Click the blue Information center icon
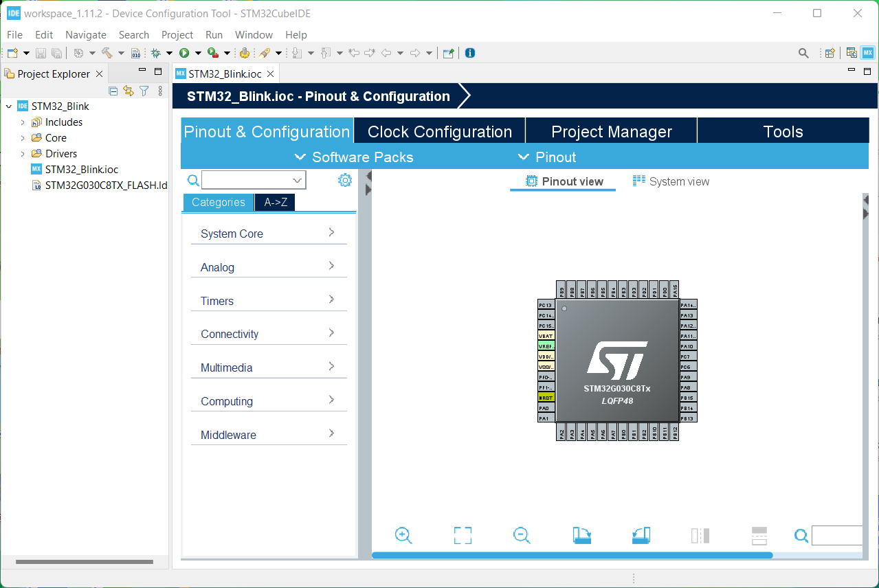Image resolution: width=879 pixels, height=588 pixels. 470,53
